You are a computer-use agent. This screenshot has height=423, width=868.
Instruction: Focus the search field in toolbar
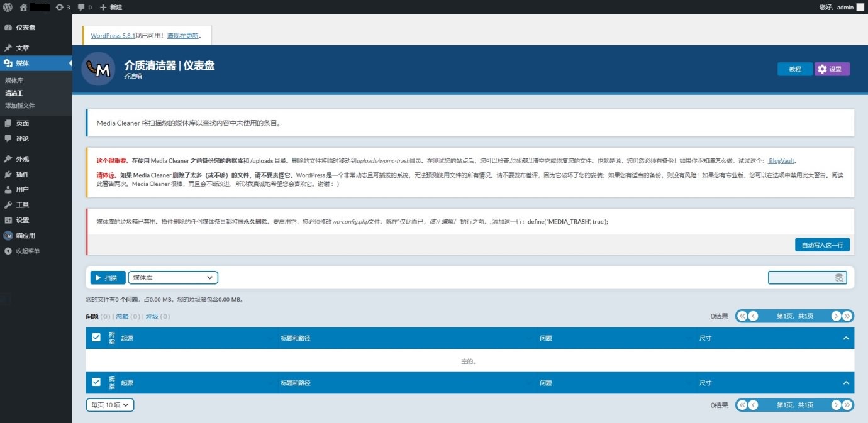pos(808,278)
